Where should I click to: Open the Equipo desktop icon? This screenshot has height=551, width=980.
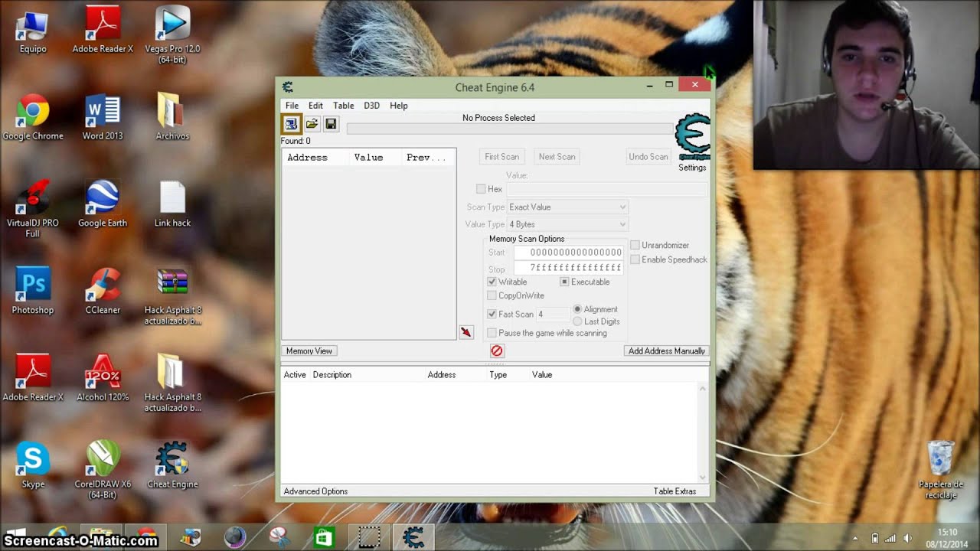33,31
